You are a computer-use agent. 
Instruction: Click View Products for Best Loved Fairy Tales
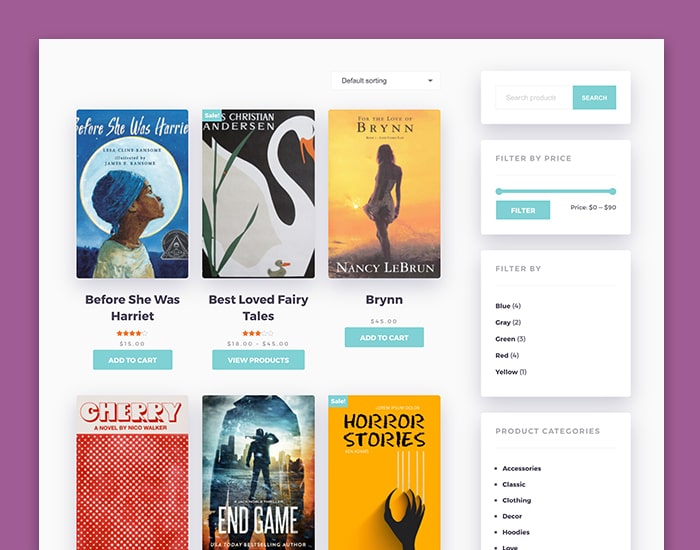pyautogui.click(x=258, y=360)
